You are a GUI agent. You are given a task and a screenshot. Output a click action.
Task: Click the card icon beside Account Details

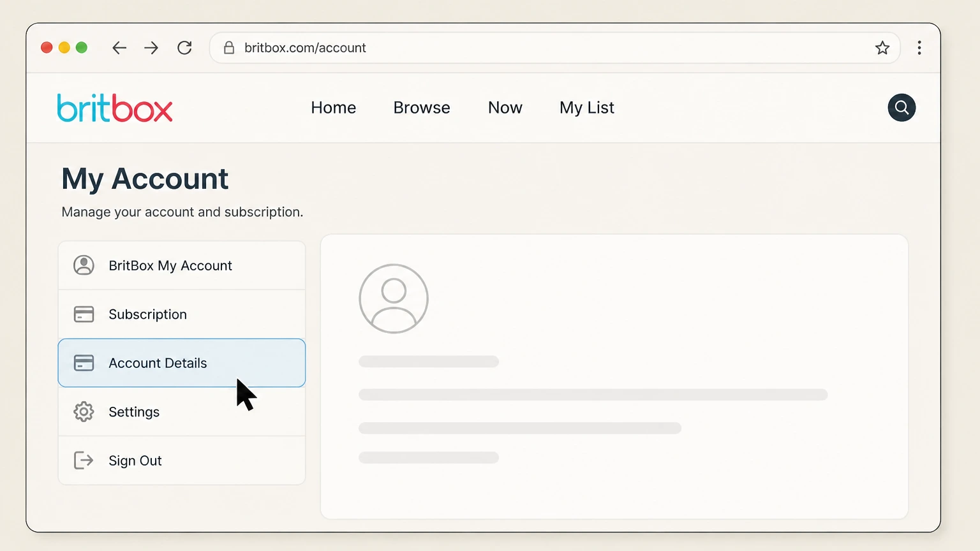(x=84, y=363)
